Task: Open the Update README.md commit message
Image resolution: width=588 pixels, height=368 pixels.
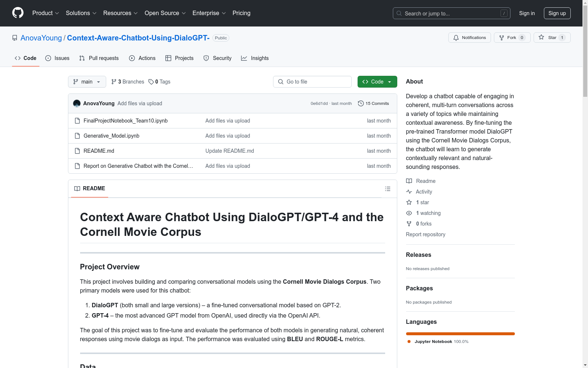Action: tap(230, 151)
